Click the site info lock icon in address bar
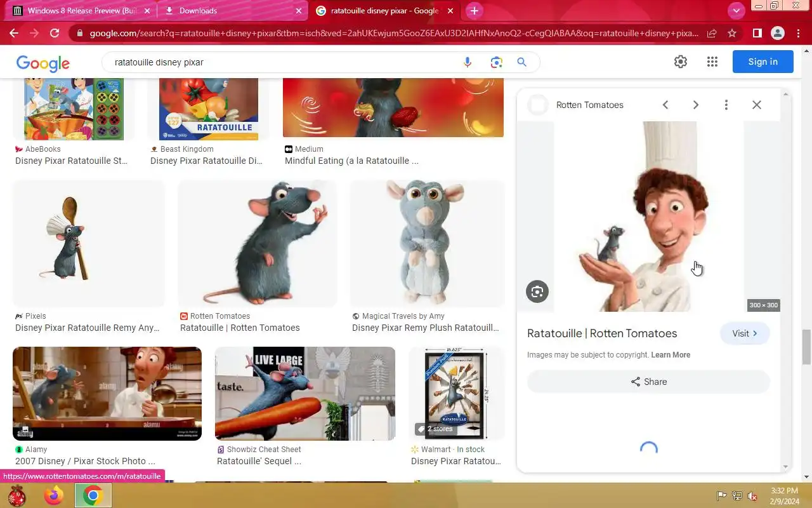Image resolution: width=812 pixels, height=508 pixels. pyautogui.click(x=79, y=33)
